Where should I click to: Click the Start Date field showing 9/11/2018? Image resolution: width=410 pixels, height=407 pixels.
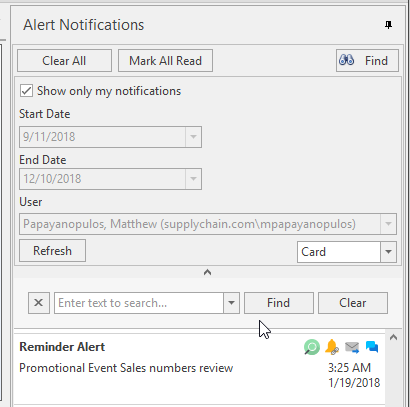(x=103, y=137)
